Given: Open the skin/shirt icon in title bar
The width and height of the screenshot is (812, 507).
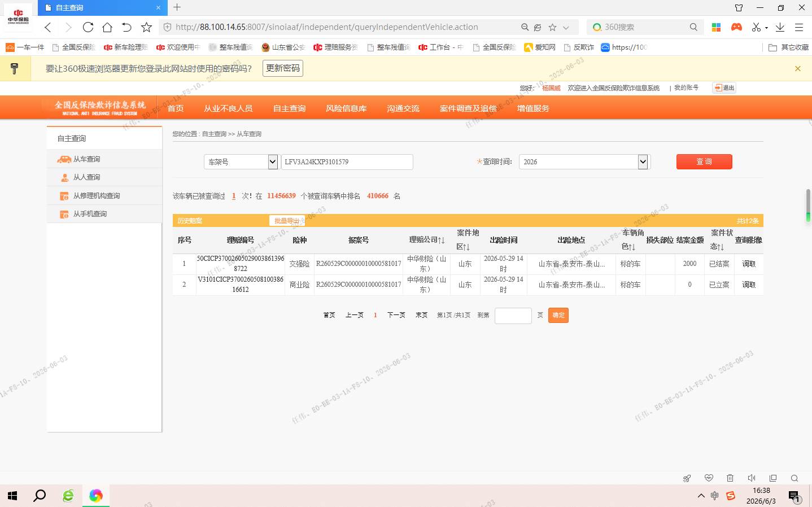Looking at the screenshot, I should click(x=739, y=8).
